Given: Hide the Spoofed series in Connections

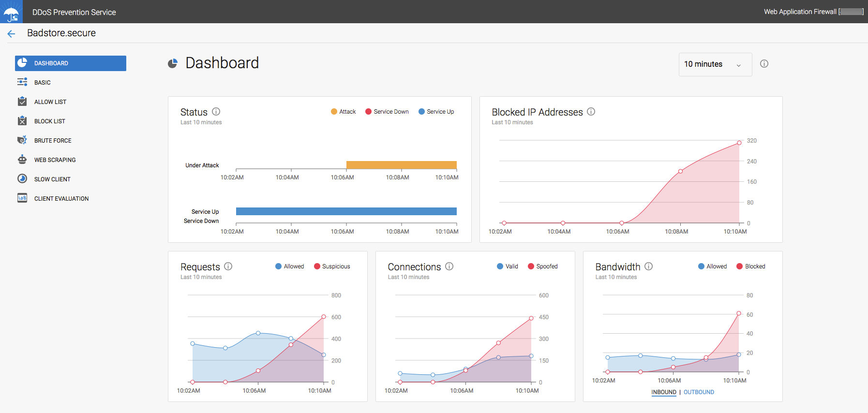Looking at the screenshot, I should tap(542, 266).
